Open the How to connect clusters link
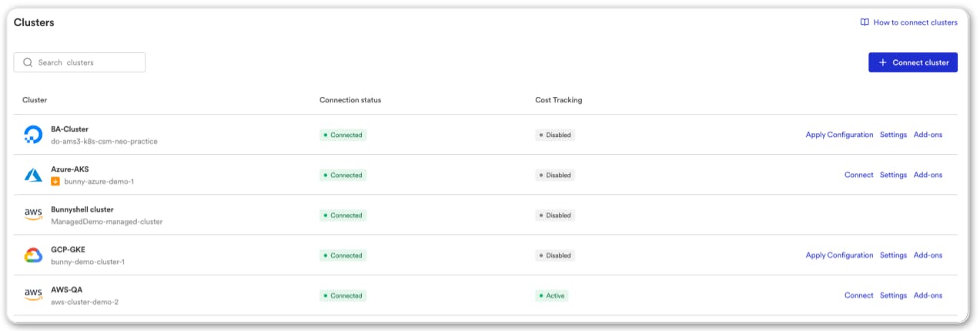Viewport: 980px width, 331px height. (915, 22)
